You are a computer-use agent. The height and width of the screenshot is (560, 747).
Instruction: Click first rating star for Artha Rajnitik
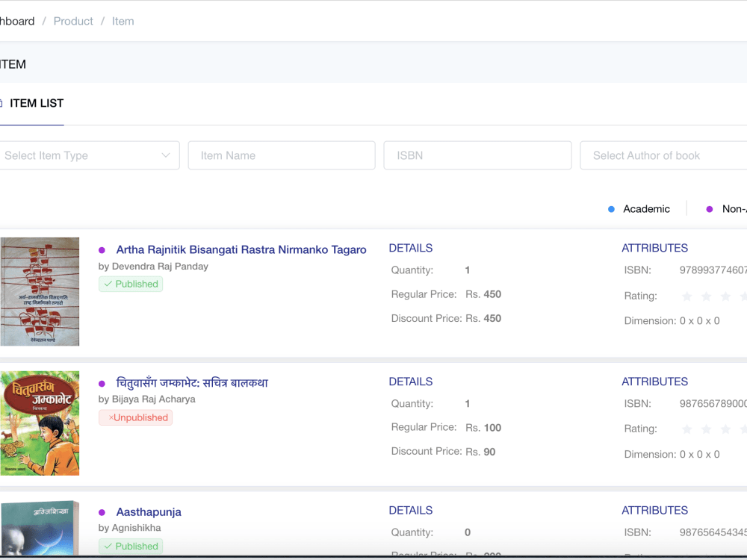click(x=687, y=296)
